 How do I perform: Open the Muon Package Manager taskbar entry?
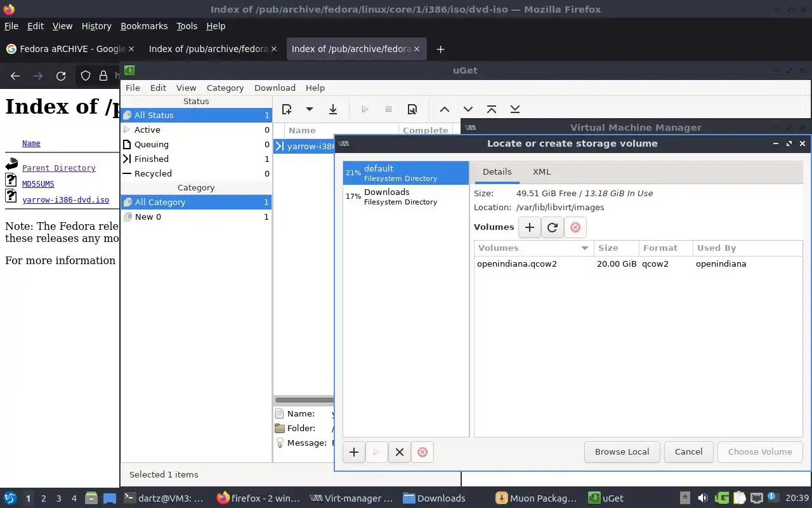pos(537,498)
